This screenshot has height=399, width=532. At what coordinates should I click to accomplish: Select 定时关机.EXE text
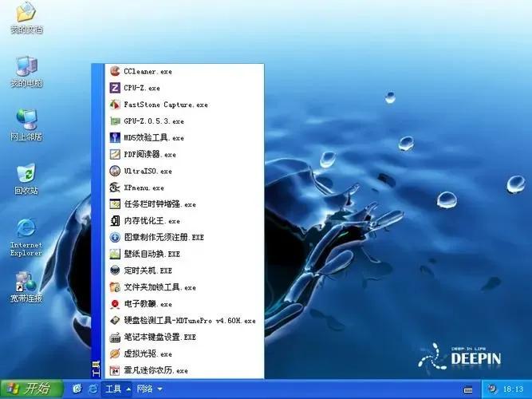[x=148, y=271]
